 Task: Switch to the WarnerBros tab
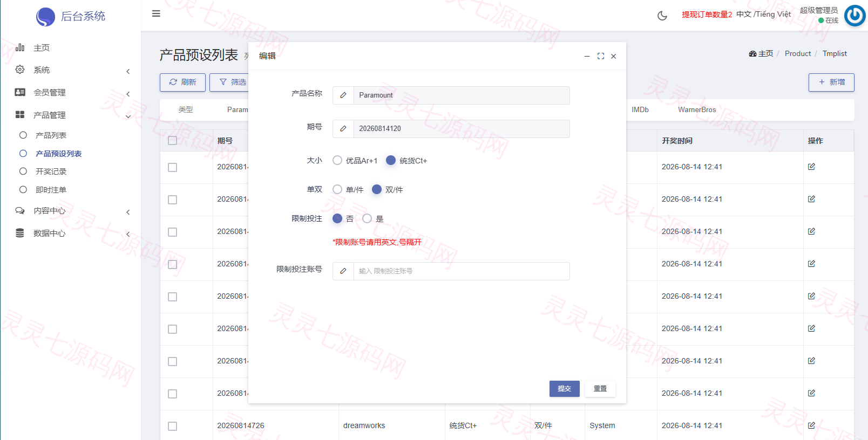coord(697,109)
